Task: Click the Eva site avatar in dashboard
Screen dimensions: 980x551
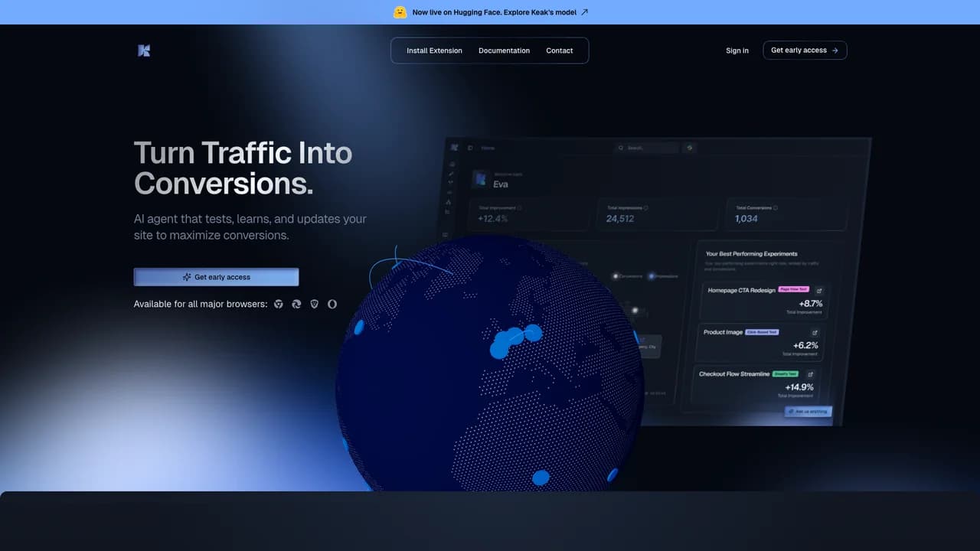Action: tap(480, 179)
